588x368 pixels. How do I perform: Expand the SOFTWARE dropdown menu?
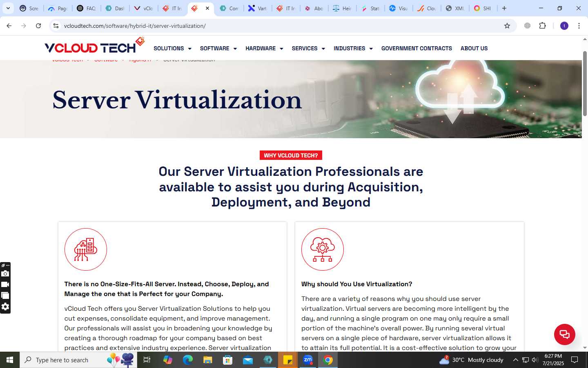point(218,48)
